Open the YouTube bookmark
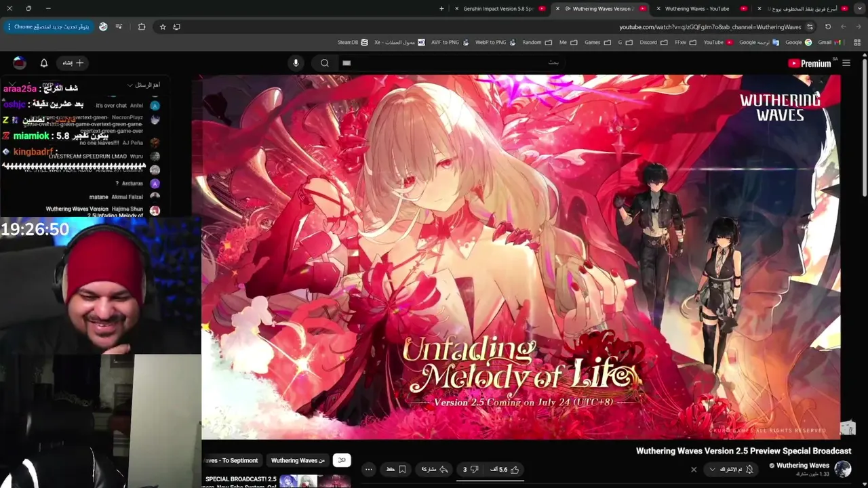868x488 pixels. pyautogui.click(x=718, y=42)
